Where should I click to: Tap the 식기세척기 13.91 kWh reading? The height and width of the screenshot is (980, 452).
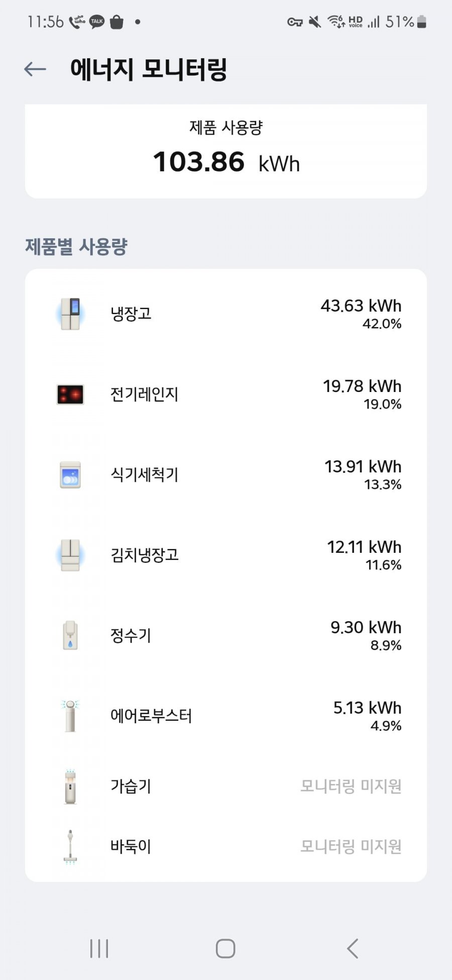click(x=363, y=467)
